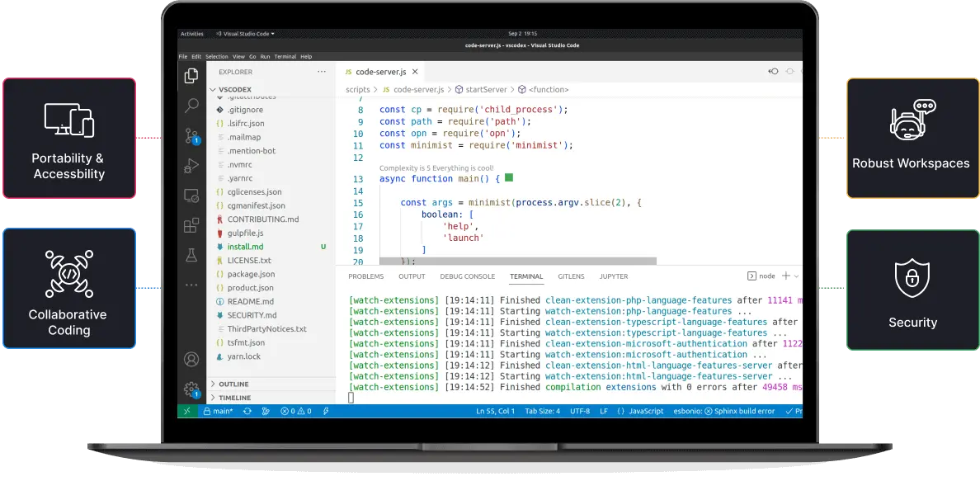
Task: Select the code-server.js editor tab
Action: (380, 72)
